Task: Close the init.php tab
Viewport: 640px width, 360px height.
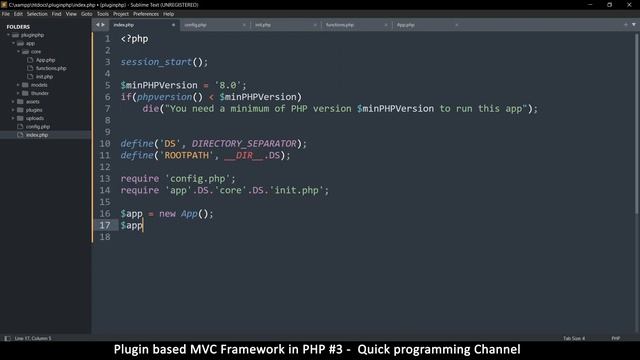Action: pos(315,25)
